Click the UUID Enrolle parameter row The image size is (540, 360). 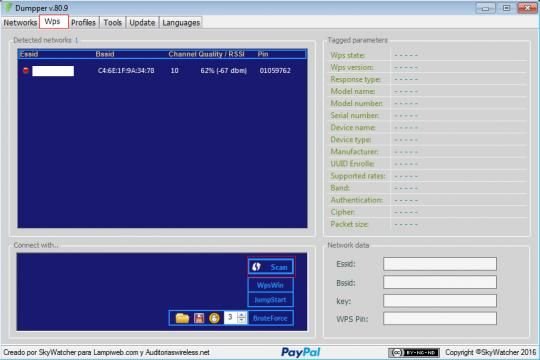[x=428, y=164]
